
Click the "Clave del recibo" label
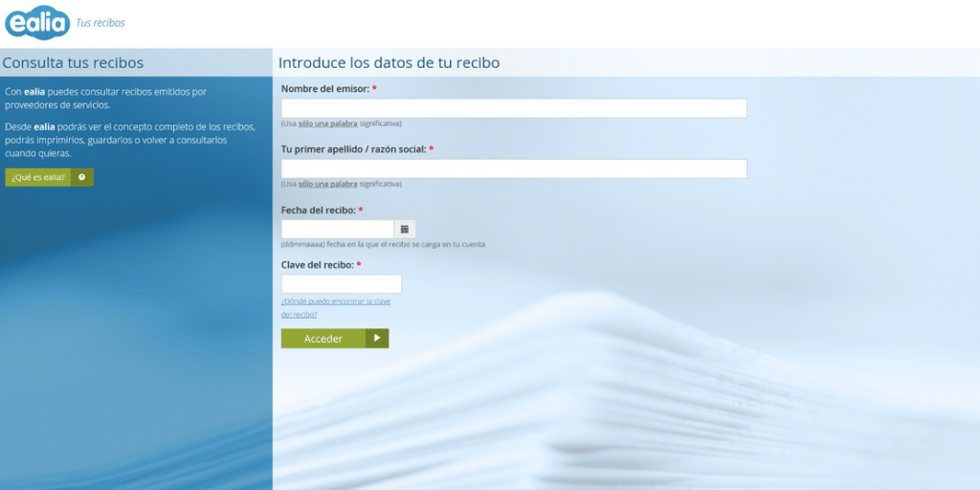[317, 264]
